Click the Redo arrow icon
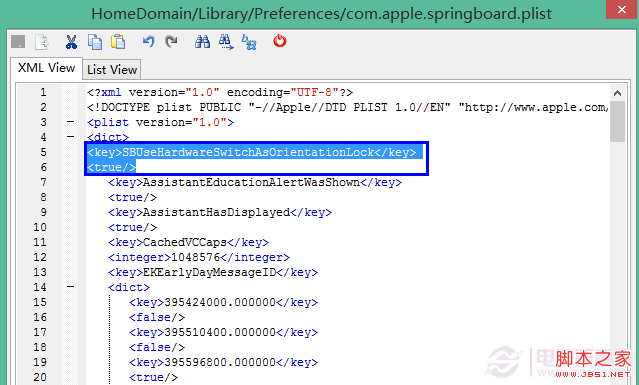 pyautogui.click(x=171, y=41)
